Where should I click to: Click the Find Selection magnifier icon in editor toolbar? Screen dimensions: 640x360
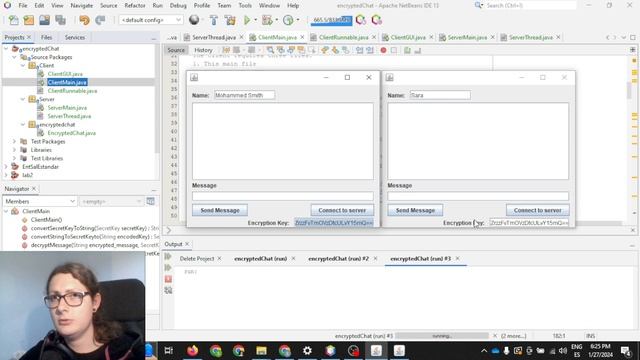(270, 50)
